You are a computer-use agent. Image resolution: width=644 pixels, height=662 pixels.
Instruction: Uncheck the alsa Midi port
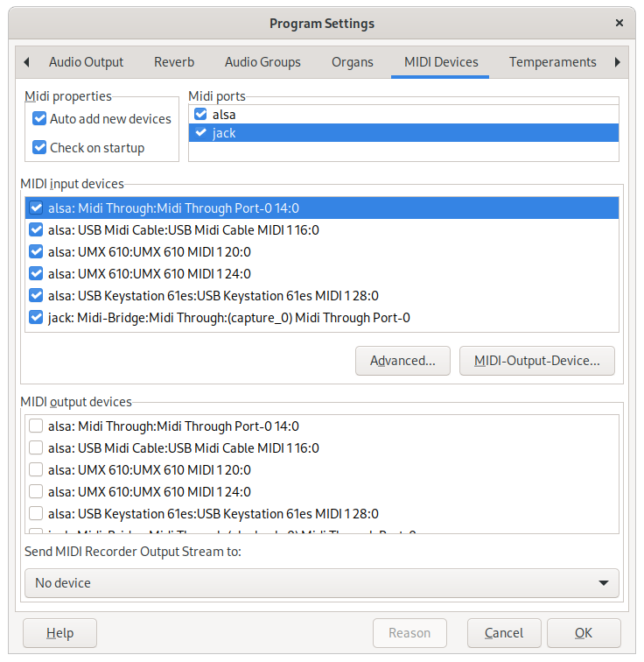point(200,114)
